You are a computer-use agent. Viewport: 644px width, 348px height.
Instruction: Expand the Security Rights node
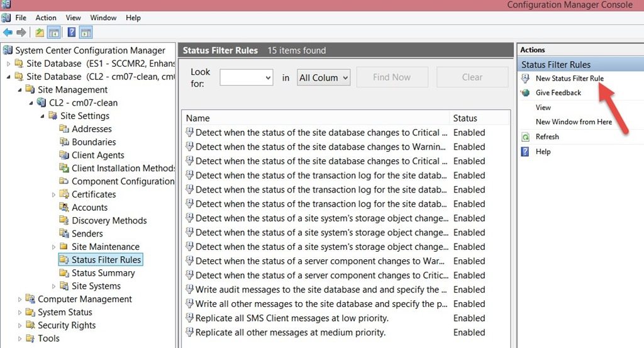(x=19, y=326)
